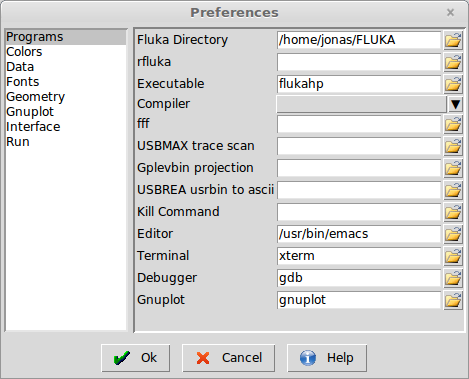The width and height of the screenshot is (469, 379).
Task: Browse for the Debugger program
Action: pos(453,278)
